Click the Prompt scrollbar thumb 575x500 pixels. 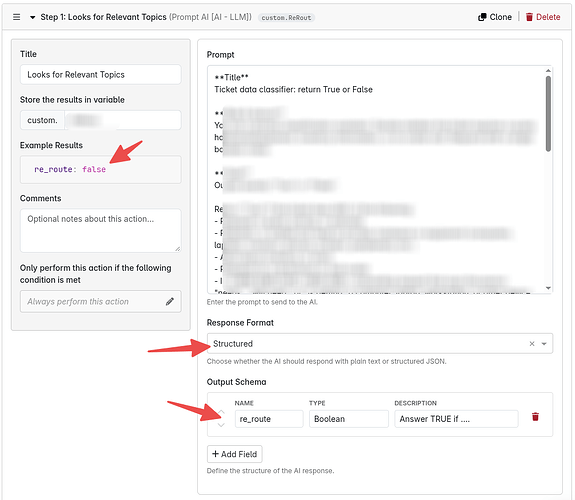point(548,114)
